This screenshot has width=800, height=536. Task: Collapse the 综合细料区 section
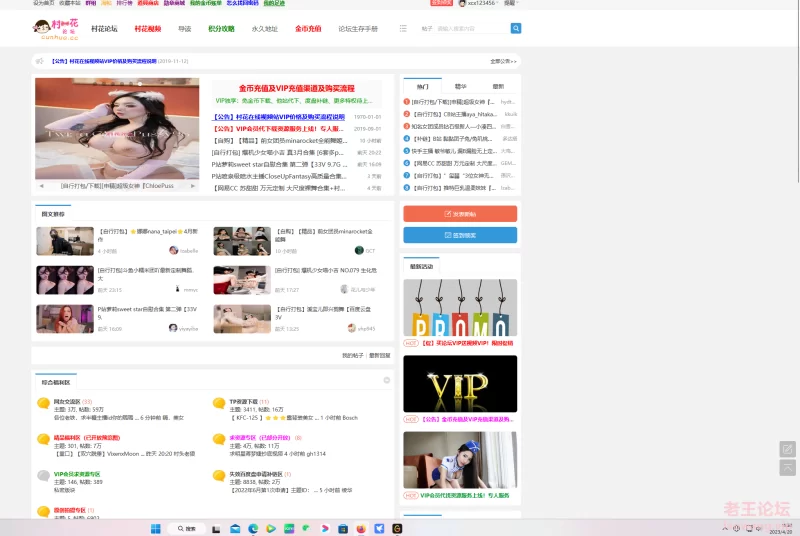387,380
